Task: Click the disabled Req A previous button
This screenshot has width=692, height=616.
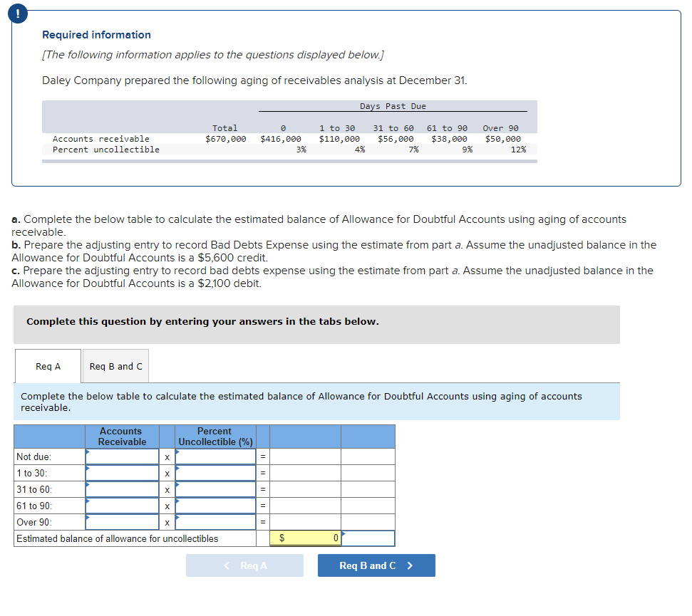Action: tap(244, 565)
